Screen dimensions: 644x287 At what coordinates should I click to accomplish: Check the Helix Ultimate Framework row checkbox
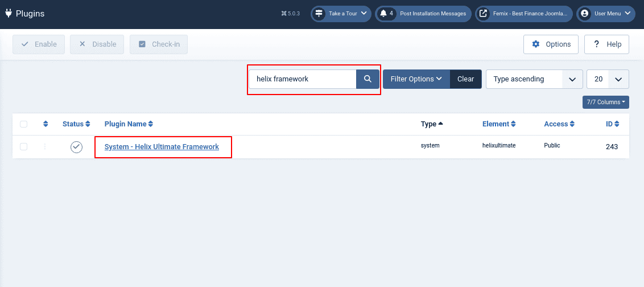tap(23, 147)
